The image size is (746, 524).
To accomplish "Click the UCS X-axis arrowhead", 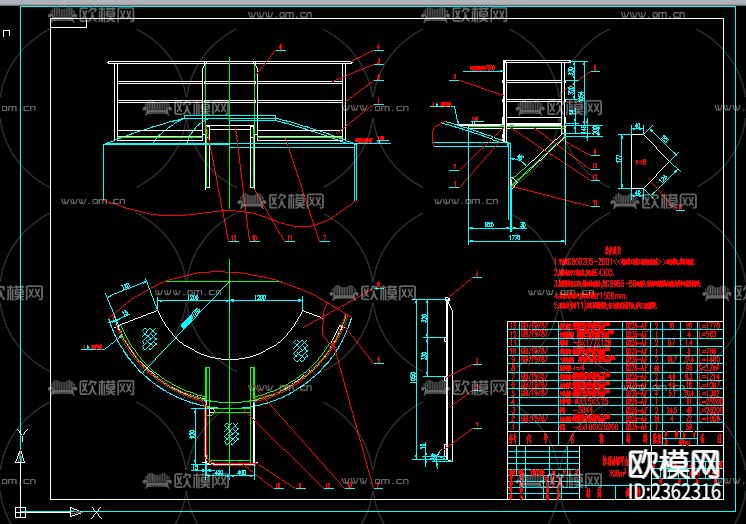I will 75,512.
